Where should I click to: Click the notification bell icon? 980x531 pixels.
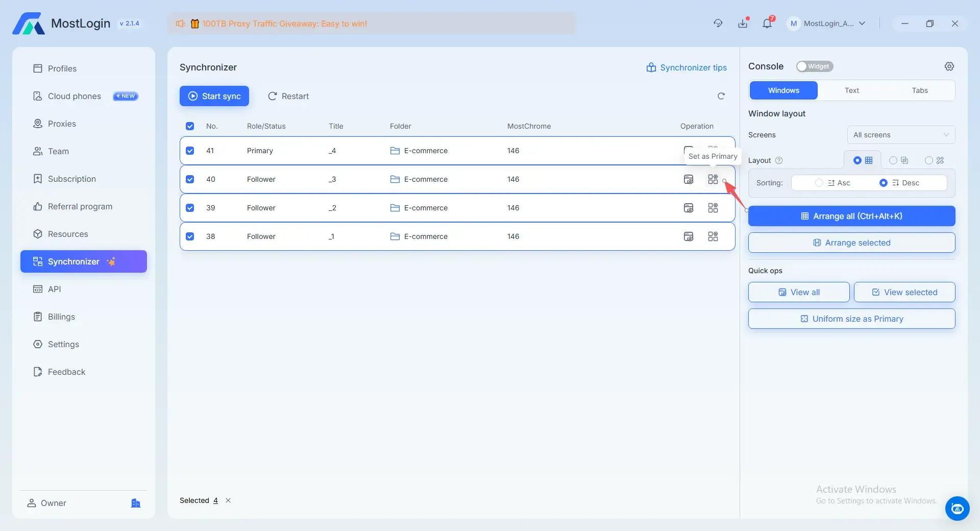pyautogui.click(x=767, y=23)
